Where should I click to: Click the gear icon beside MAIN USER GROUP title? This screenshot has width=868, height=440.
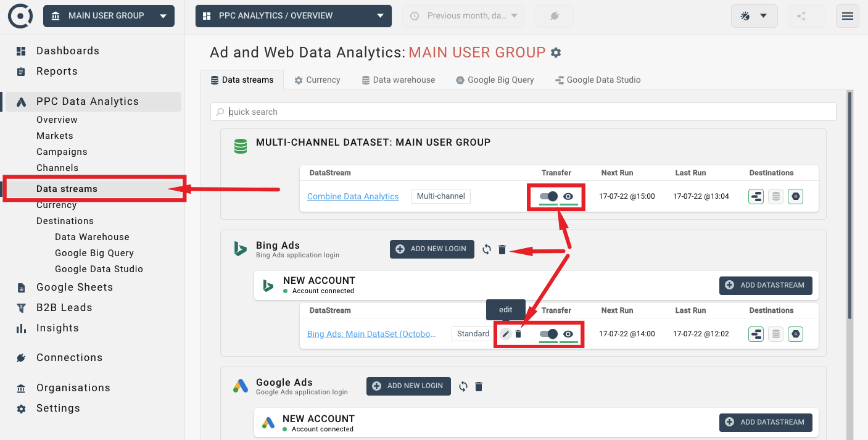click(556, 52)
